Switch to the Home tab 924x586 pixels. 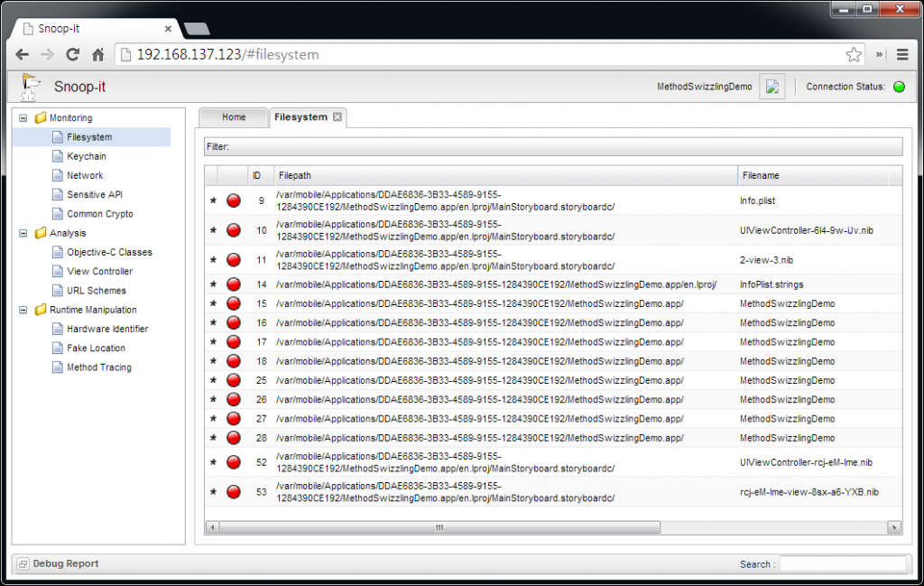click(x=234, y=117)
